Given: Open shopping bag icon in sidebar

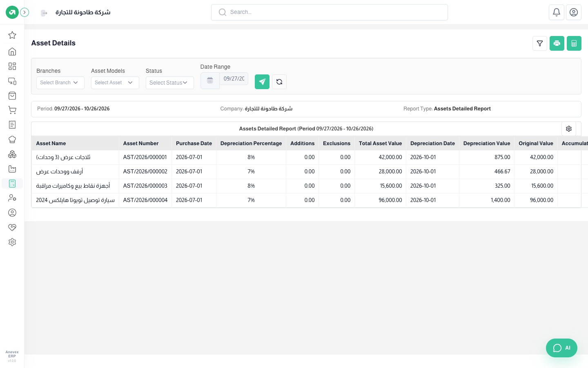Looking at the screenshot, I should (12, 96).
